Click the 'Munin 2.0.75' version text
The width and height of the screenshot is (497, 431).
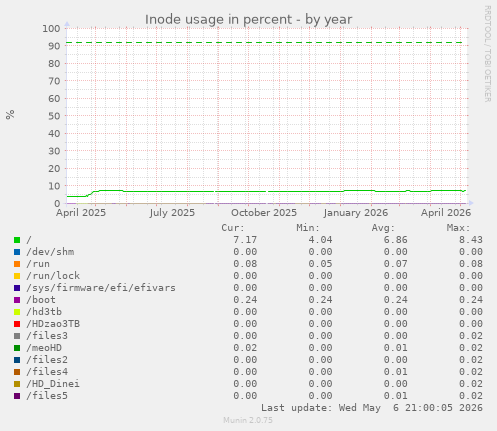coord(248,420)
